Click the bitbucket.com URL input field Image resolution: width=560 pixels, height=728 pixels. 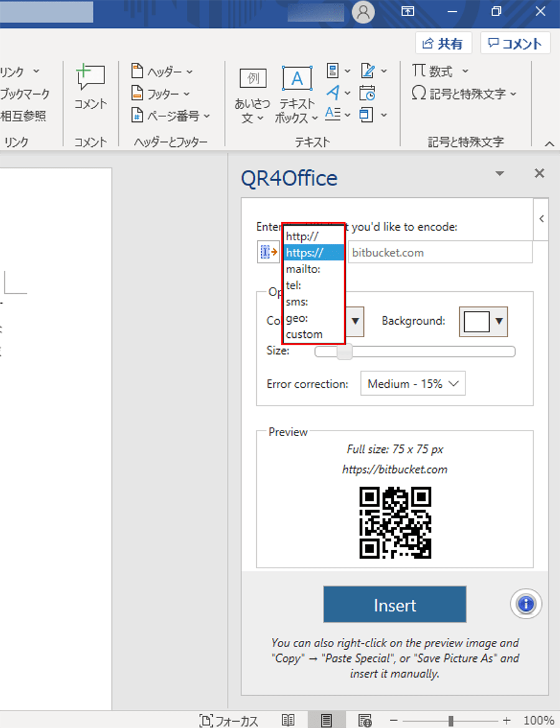click(440, 253)
